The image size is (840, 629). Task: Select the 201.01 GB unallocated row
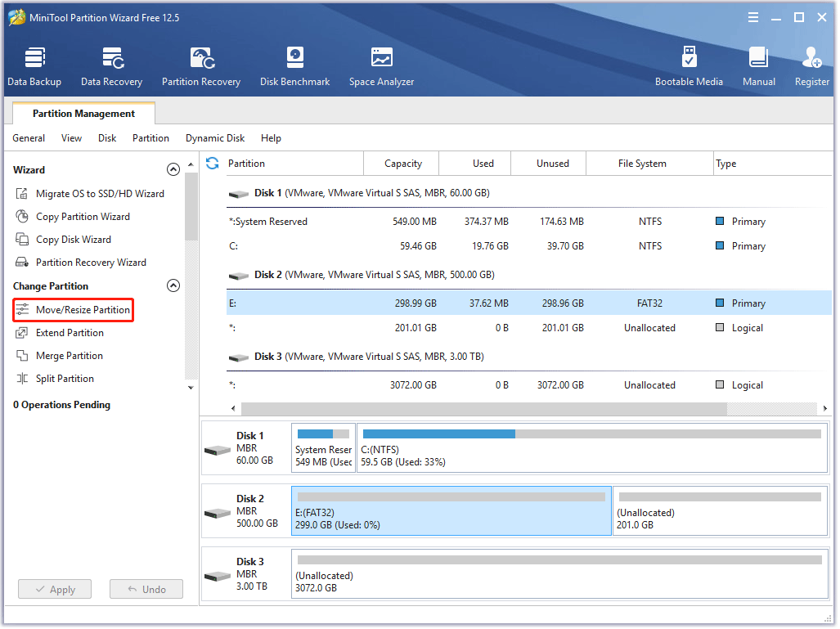pos(530,329)
